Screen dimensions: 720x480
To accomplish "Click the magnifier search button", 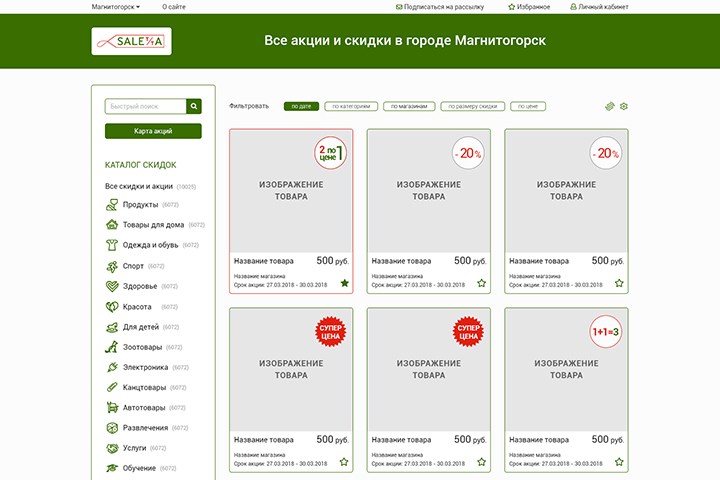I will pos(194,106).
